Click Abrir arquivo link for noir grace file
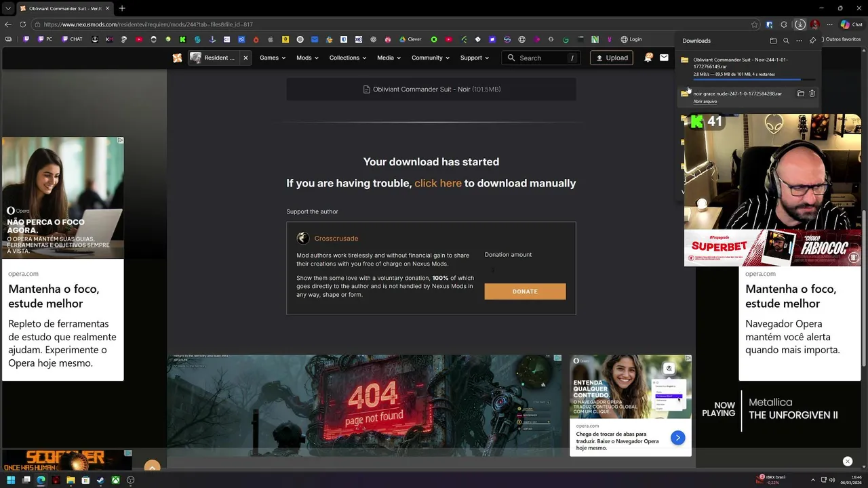This screenshot has width=868, height=488. [705, 102]
